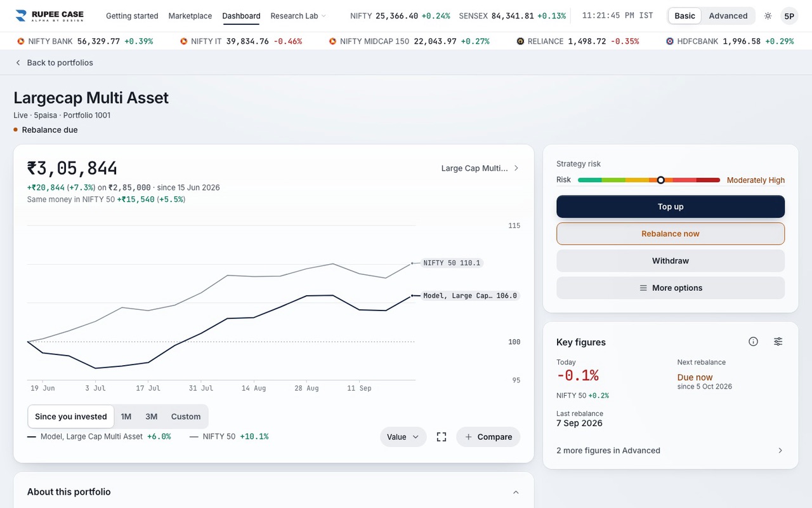Viewport: 812px width, 508px height.
Task: Expand the chart to fullscreen
Action: pyautogui.click(x=442, y=437)
